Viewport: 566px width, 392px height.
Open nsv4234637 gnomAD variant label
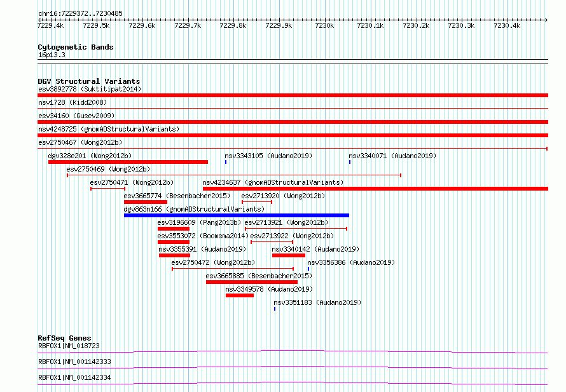[x=273, y=182]
